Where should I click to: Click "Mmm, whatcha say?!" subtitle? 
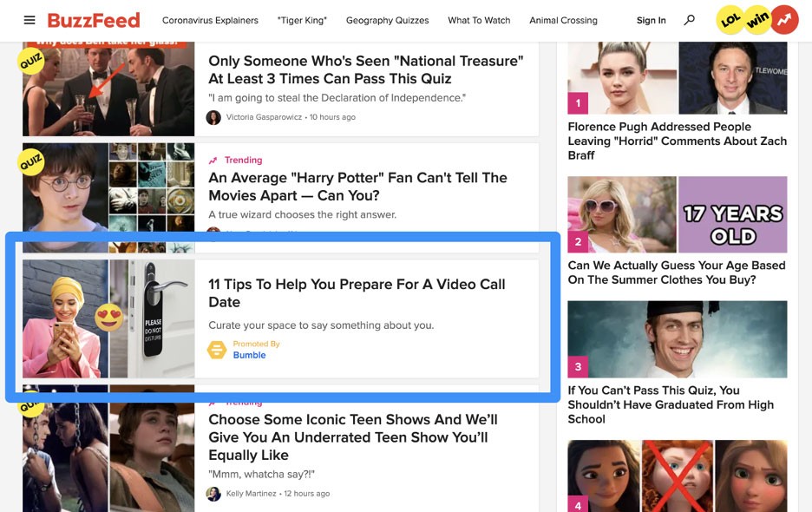(x=261, y=474)
